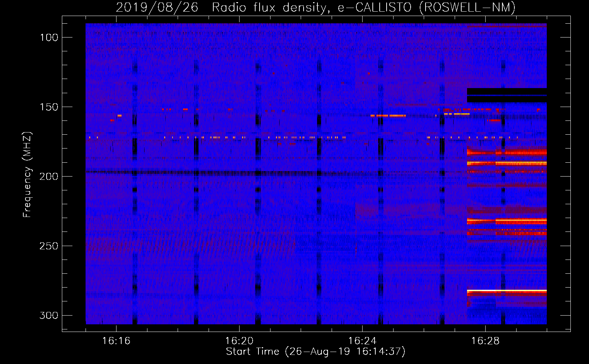The image size is (589, 364).
Task: Click the 16:20 time tick label
Action: point(239,341)
